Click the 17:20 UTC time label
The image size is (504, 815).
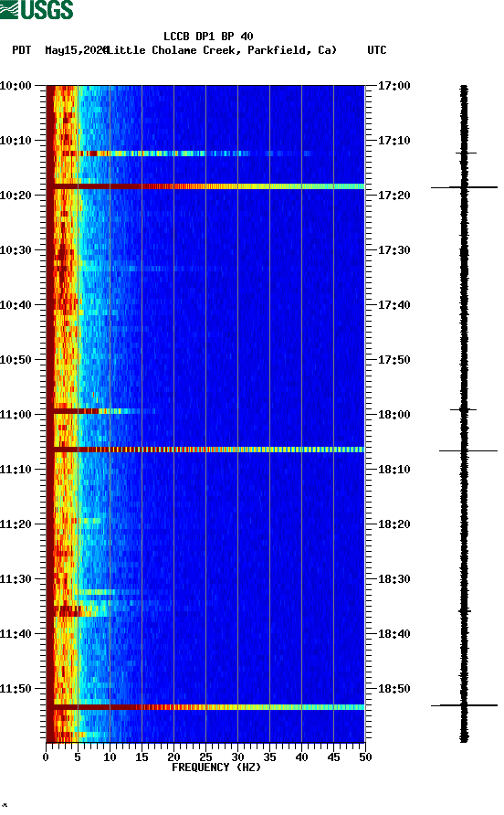[394, 196]
